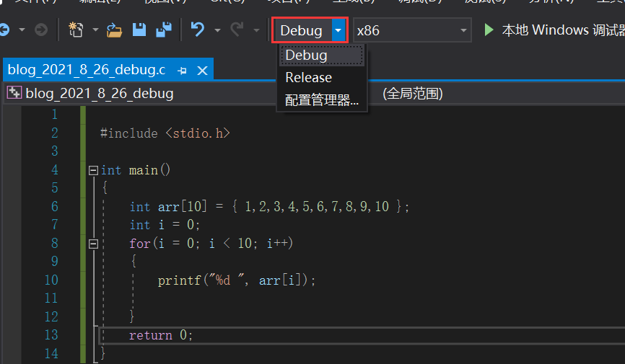Click the open file folder icon
The width and height of the screenshot is (625, 364).
tap(115, 30)
